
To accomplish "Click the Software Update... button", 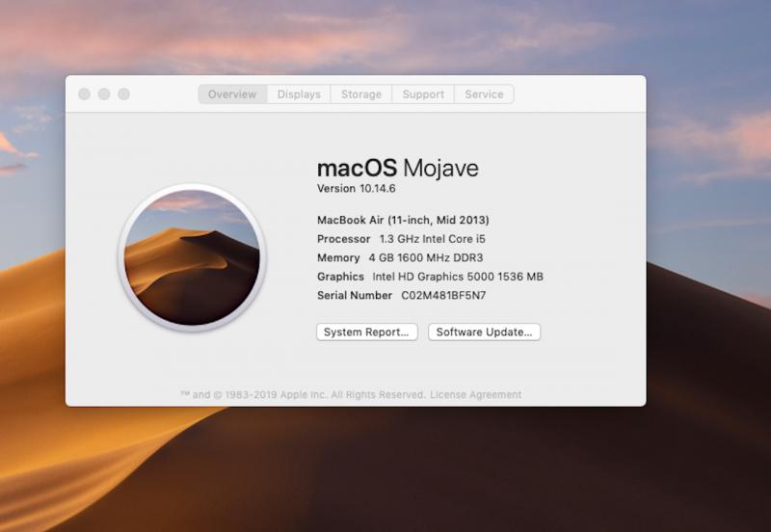I will click(484, 332).
